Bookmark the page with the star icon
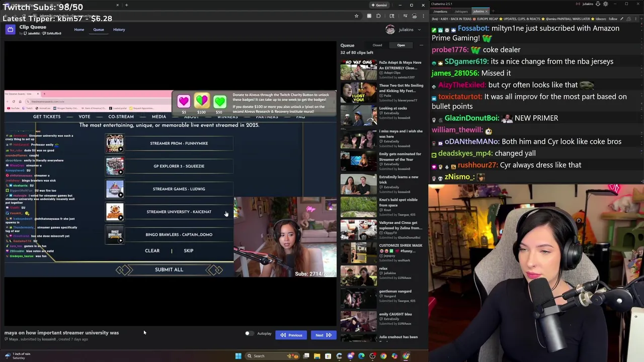 coord(356,16)
